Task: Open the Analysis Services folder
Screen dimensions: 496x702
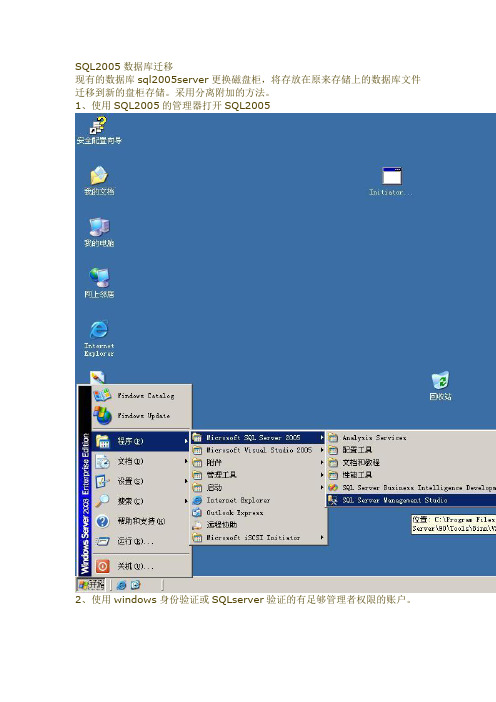Action: click(x=411, y=437)
